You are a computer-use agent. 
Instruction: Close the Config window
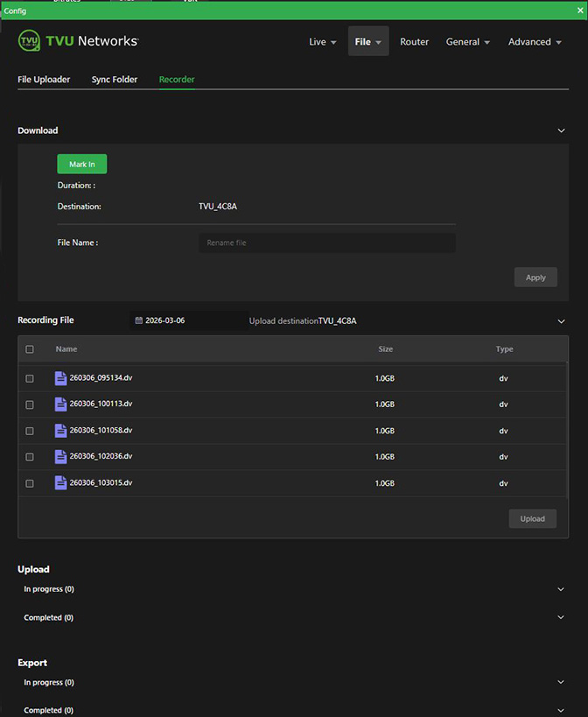click(x=580, y=10)
